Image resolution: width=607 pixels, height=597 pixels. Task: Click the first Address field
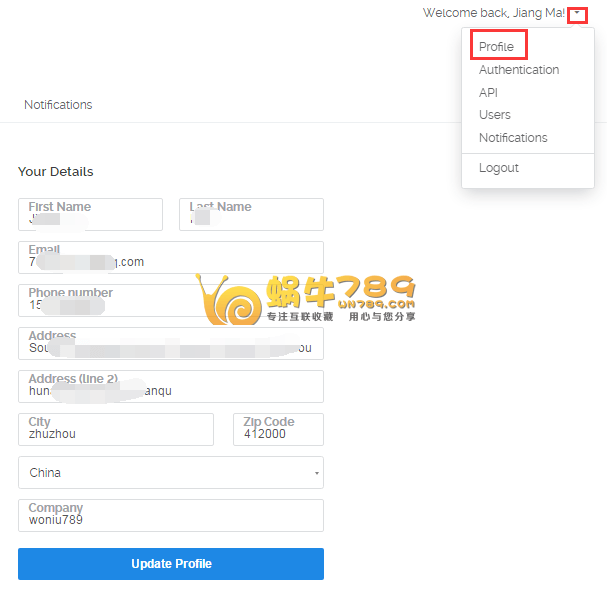point(170,344)
